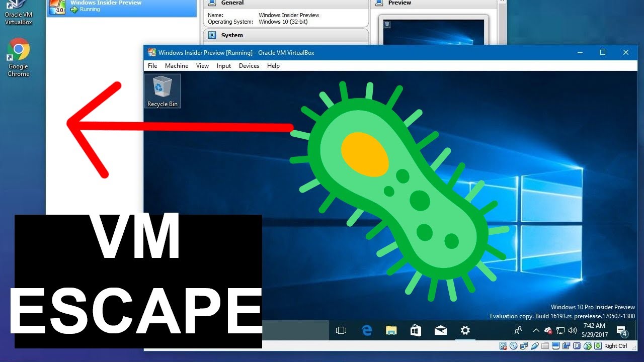Screen dimensions: 644x362
Task: Close the Windows Insider Preview VM window
Action: 626,52
